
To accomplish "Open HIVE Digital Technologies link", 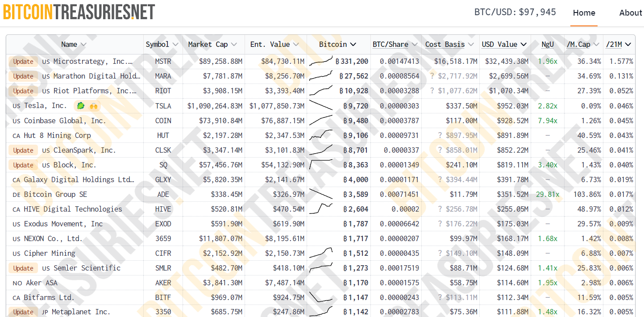I will (x=73, y=209).
